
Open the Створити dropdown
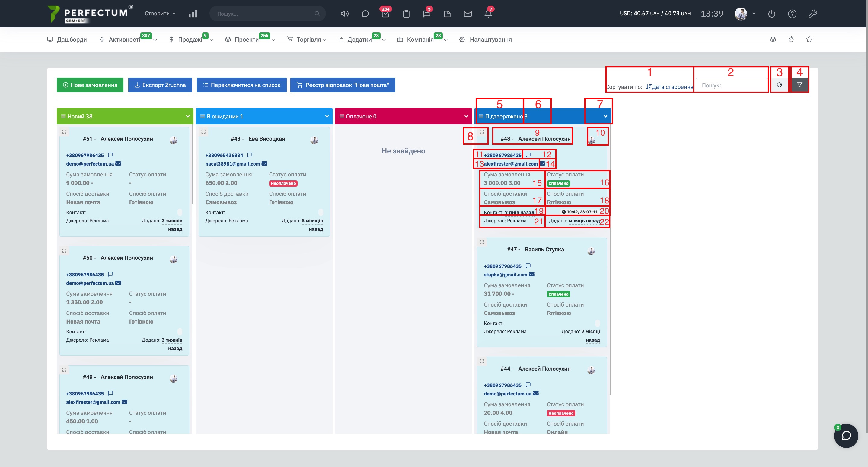pyautogui.click(x=160, y=14)
